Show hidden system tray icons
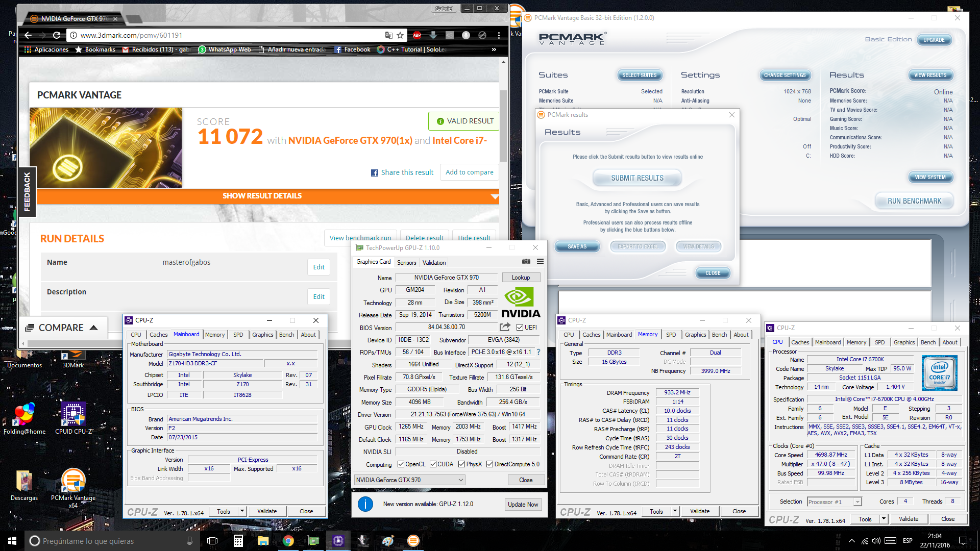This screenshot has width=980, height=551. pyautogui.click(x=851, y=541)
